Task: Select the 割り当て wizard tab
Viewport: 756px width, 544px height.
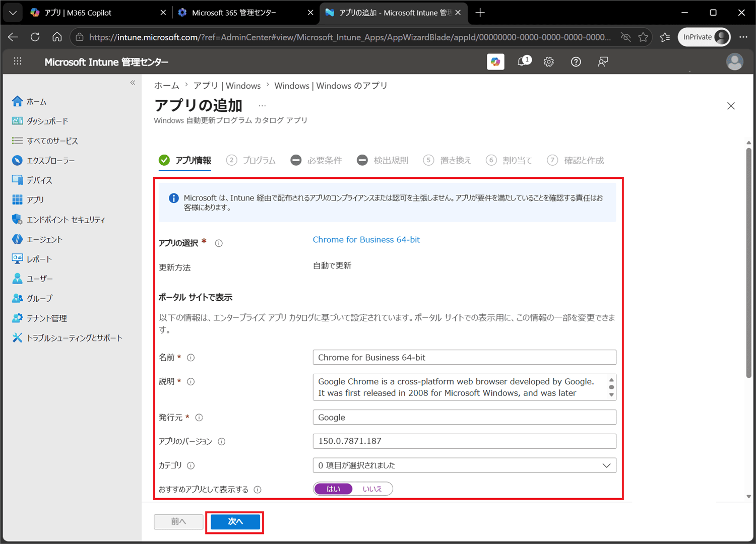Action: (509, 160)
